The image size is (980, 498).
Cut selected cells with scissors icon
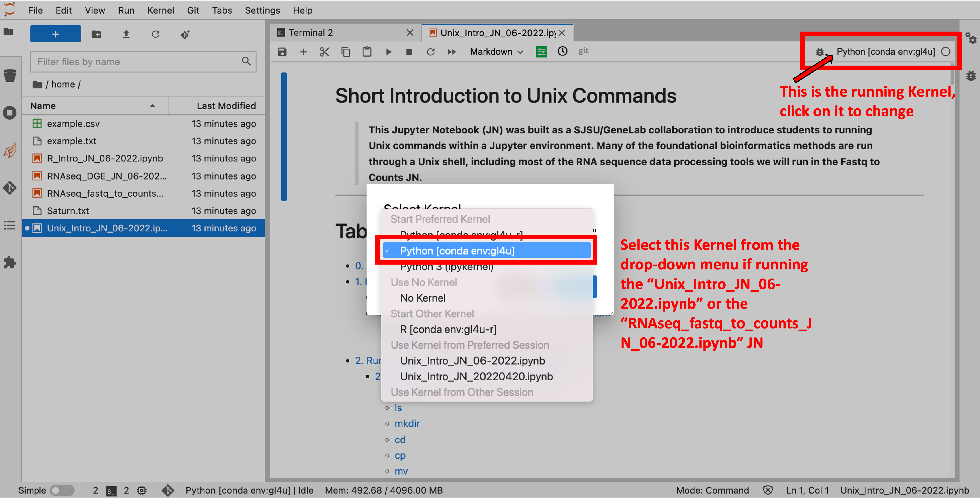click(324, 52)
